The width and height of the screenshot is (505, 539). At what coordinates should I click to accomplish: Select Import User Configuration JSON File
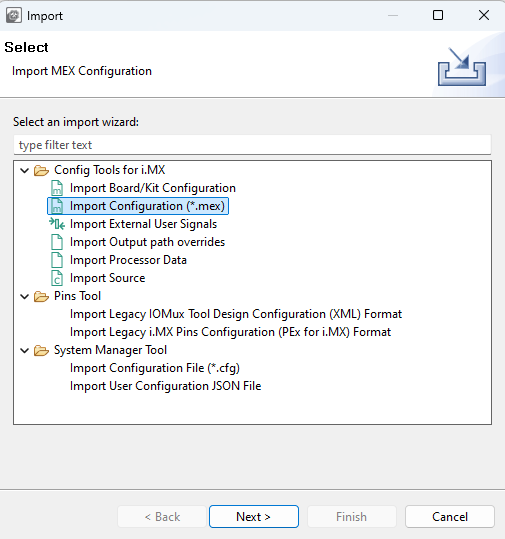(x=165, y=386)
